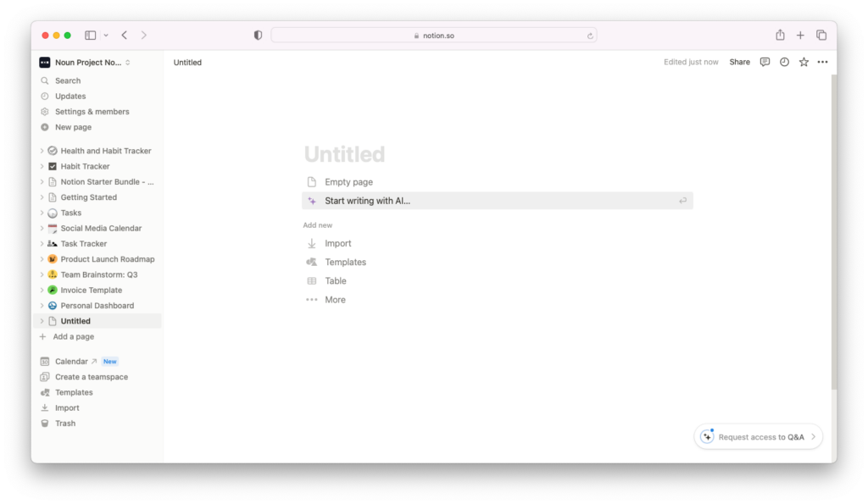The width and height of the screenshot is (868, 504).
Task: Open the comments speech bubble icon
Action: pyautogui.click(x=765, y=62)
